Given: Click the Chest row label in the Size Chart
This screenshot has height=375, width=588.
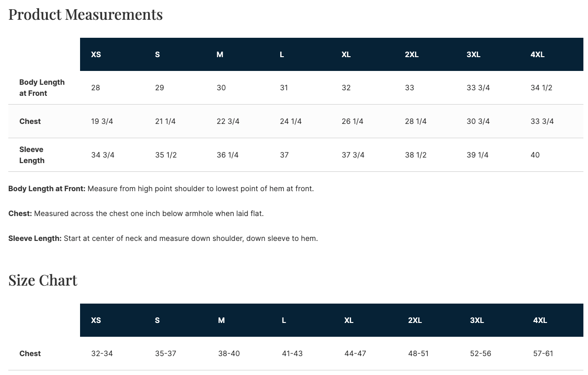Looking at the screenshot, I should pos(30,353).
